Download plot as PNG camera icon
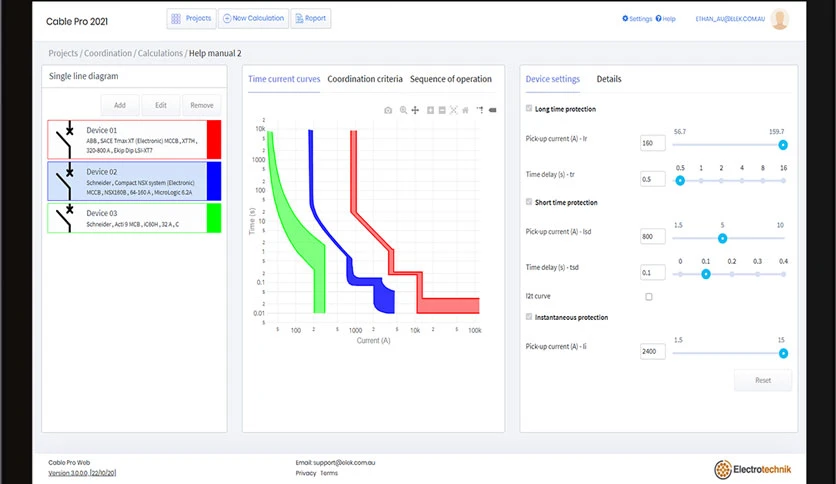Image resolution: width=836 pixels, height=484 pixels. (388, 110)
